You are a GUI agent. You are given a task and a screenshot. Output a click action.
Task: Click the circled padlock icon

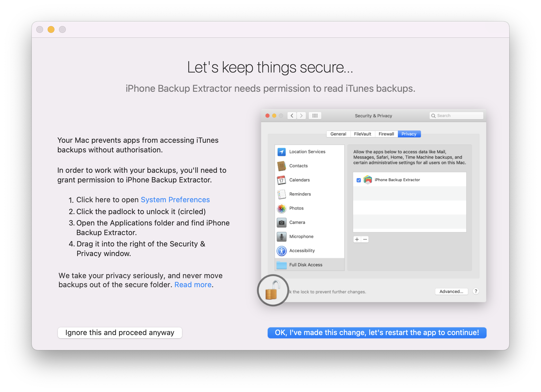(x=272, y=290)
